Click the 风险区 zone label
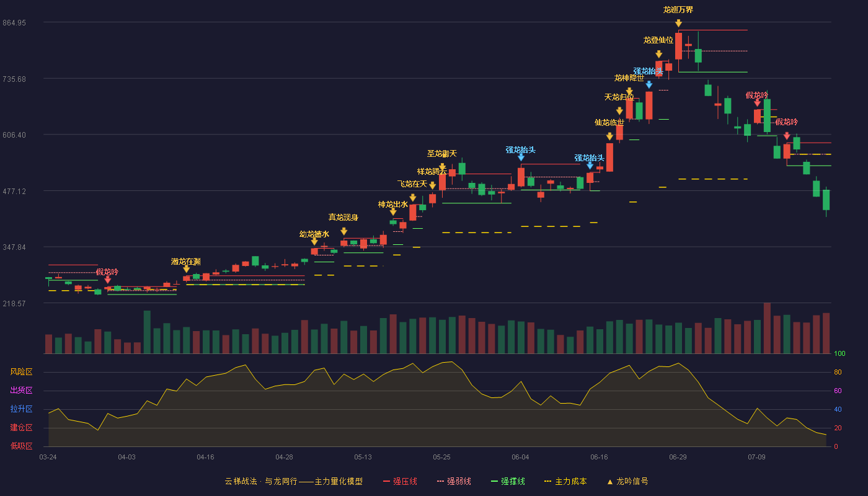Viewport: 868px width, 496px height. 22,372
